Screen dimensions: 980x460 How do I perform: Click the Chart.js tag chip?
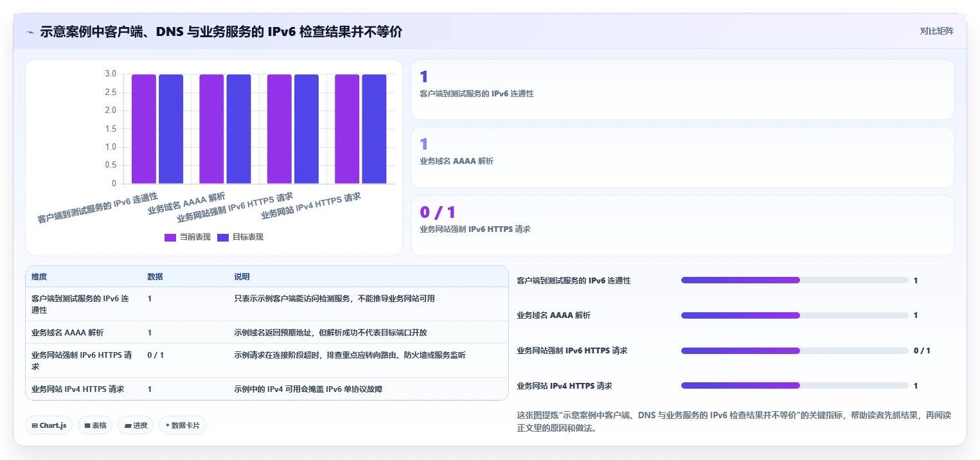(x=49, y=425)
